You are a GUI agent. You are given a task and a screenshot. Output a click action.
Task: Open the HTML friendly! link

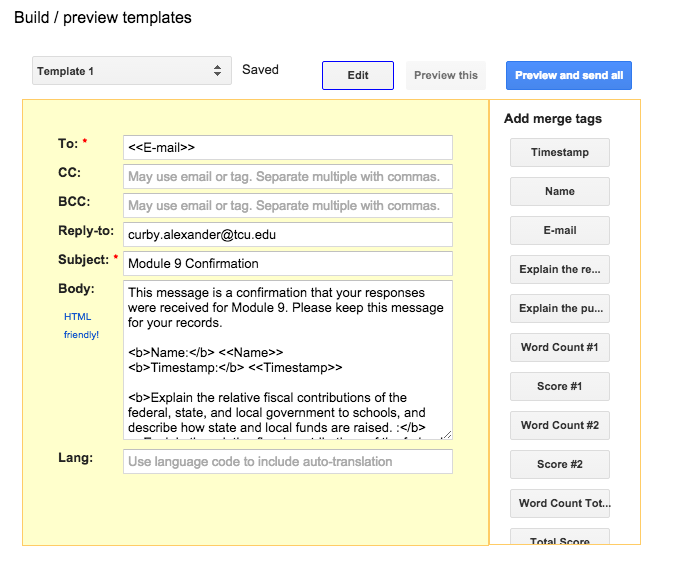[x=81, y=326]
